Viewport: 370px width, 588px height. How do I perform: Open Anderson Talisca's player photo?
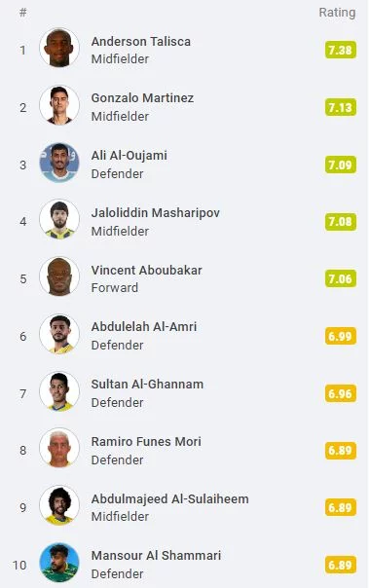click(x=59, y=48)
